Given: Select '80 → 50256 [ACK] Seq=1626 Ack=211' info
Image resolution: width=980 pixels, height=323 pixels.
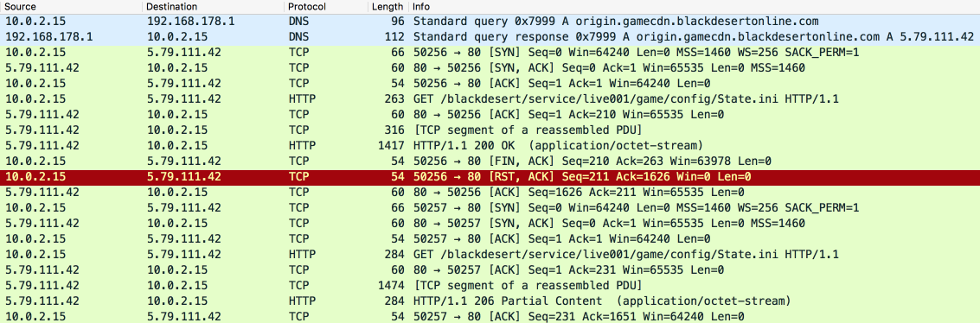Looking at the screenshot, I should (x=579, y=193).
